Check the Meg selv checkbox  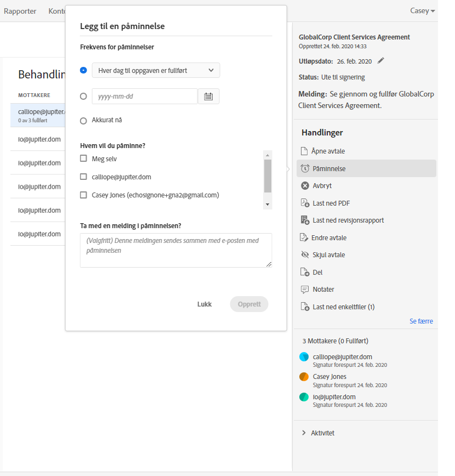(x=83, y=158)
